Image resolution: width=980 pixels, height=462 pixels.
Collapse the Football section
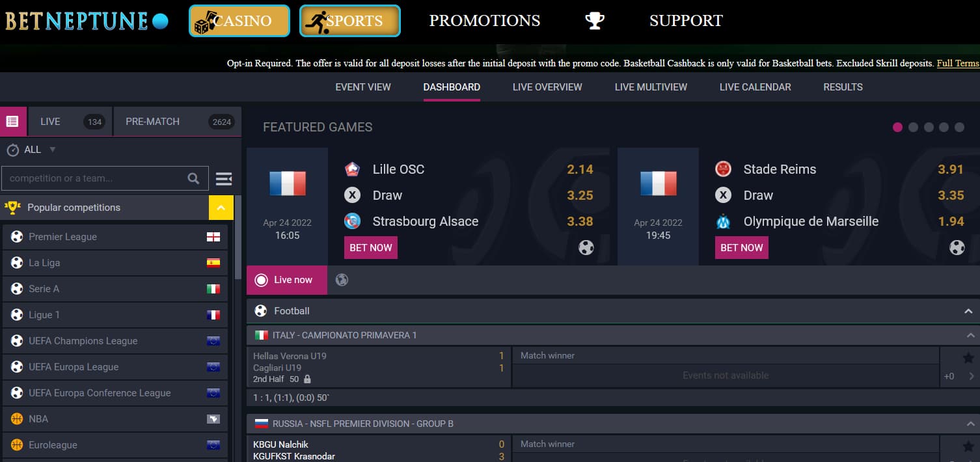(x=968, y=312)
